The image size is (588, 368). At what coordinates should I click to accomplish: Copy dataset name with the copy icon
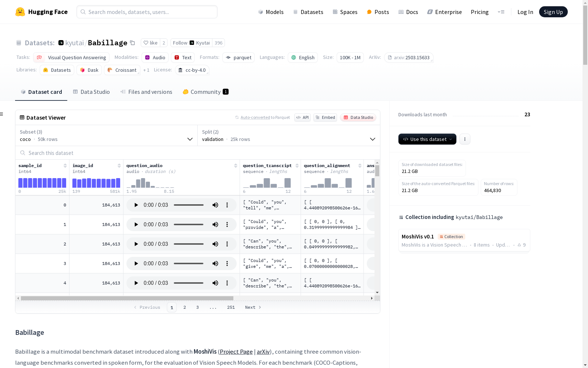132,43
